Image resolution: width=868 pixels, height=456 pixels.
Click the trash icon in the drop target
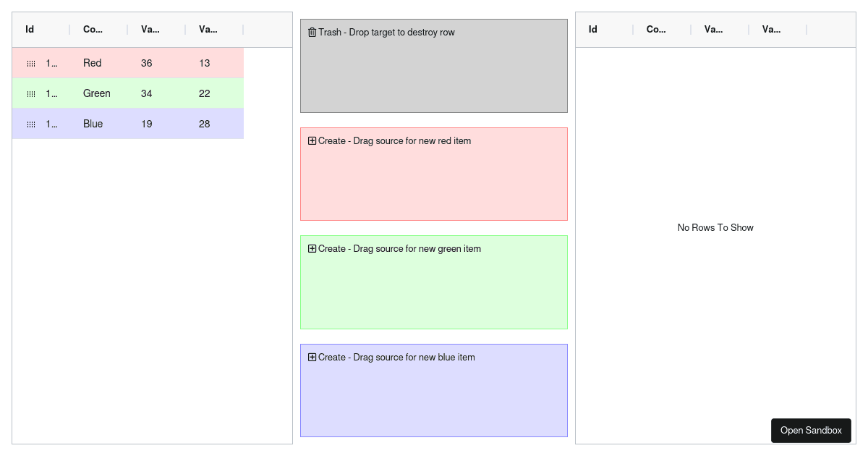coord(312,32)
